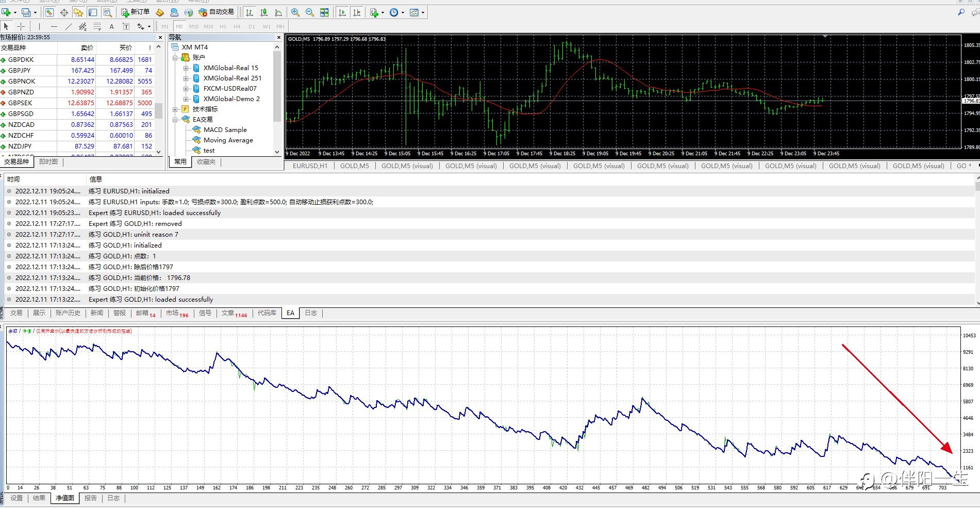This screenshot has width=980, height=508.
Task: Open the 日志 tab next to EA tab
Action: point(311,313)
